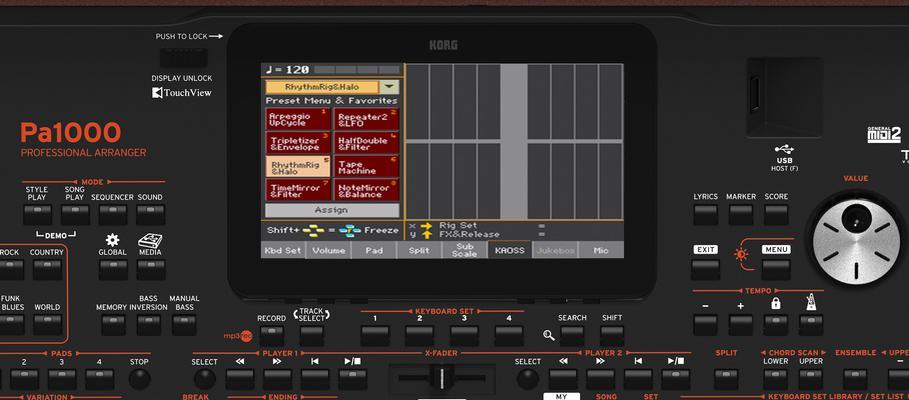Tap the Assign button on display
The image size is (909, 400).
point(332,210)
